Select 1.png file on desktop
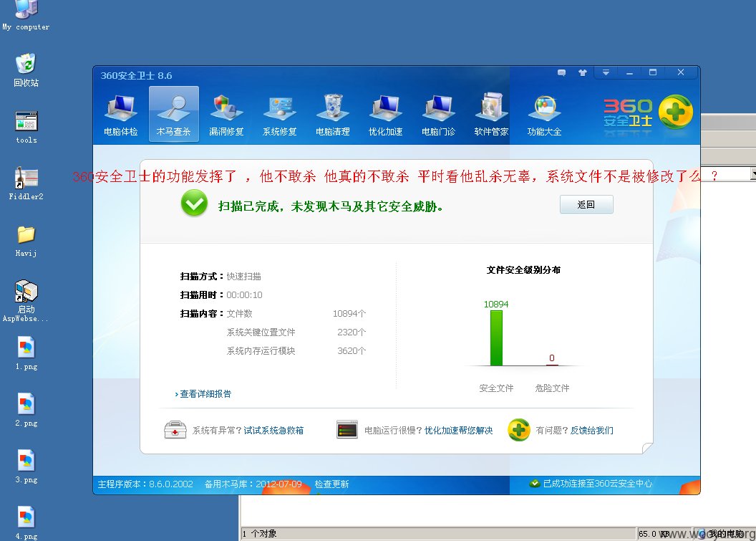The height and width of the screenshot is (541, 756). (x=26, y=353)
